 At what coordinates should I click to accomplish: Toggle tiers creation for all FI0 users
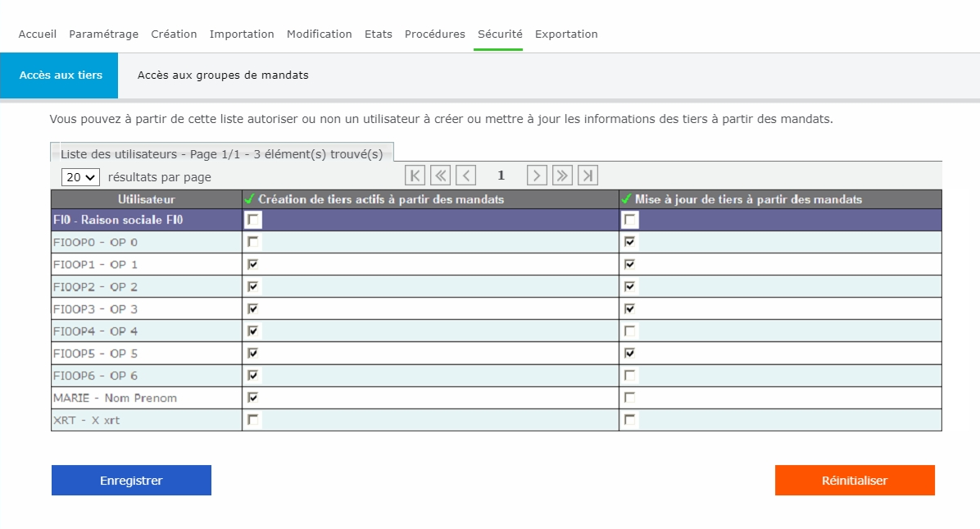[254, 220]
